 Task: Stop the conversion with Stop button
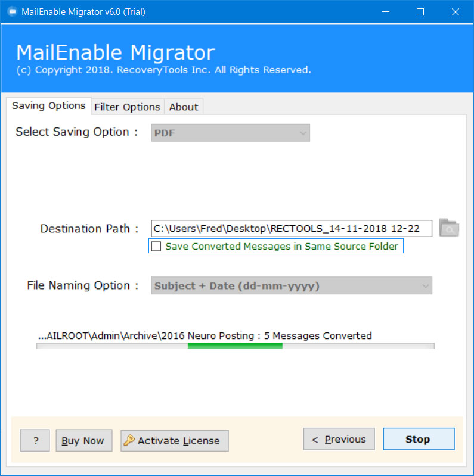click(419, 439)
